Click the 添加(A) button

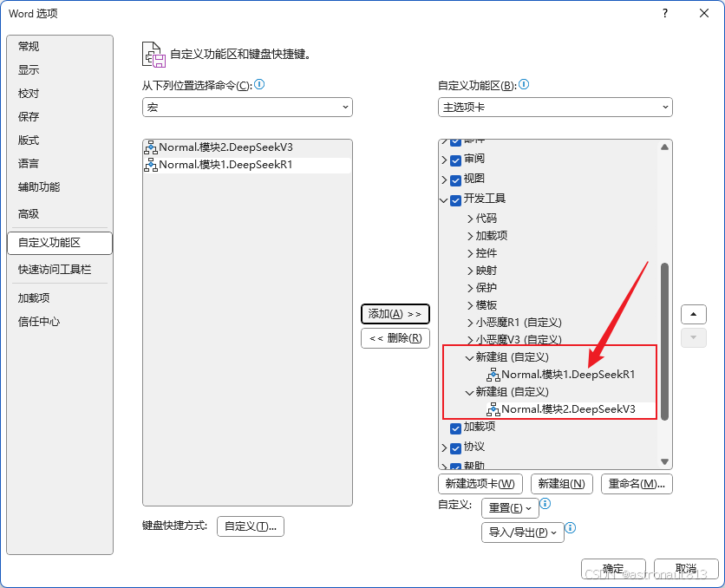[395, 314]
